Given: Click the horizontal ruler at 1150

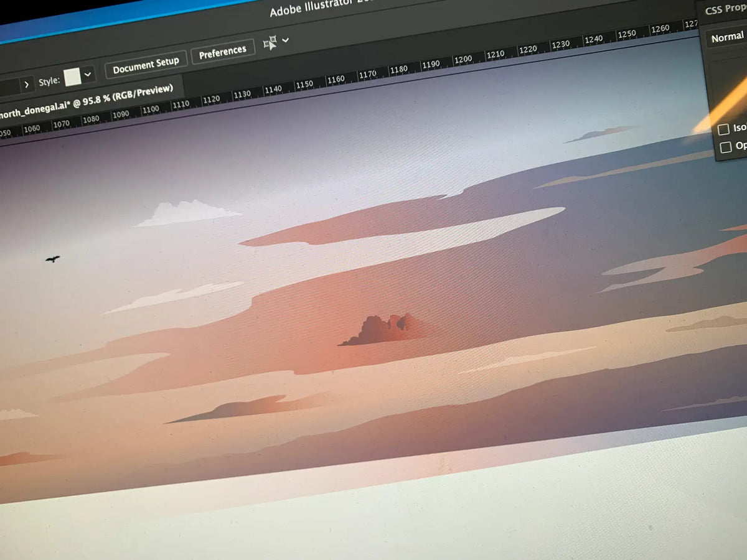Looking at the screenshot, I should pos(304,84).
